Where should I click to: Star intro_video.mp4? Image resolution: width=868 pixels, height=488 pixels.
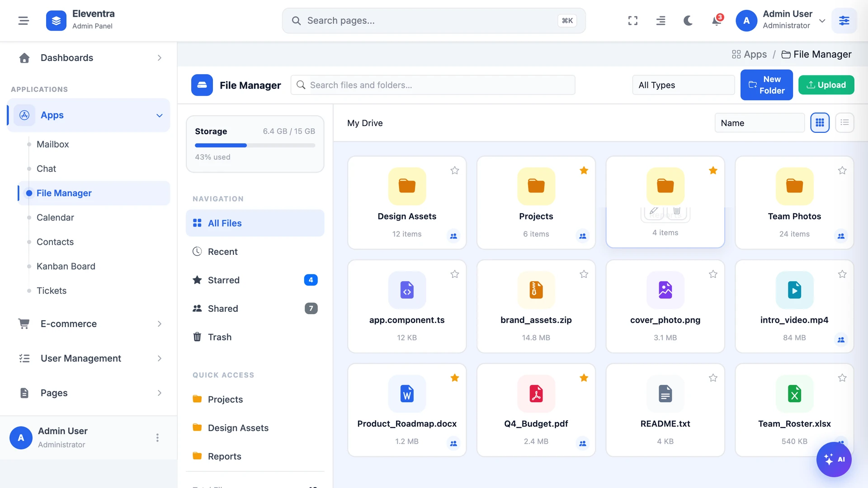click(842, 274)
